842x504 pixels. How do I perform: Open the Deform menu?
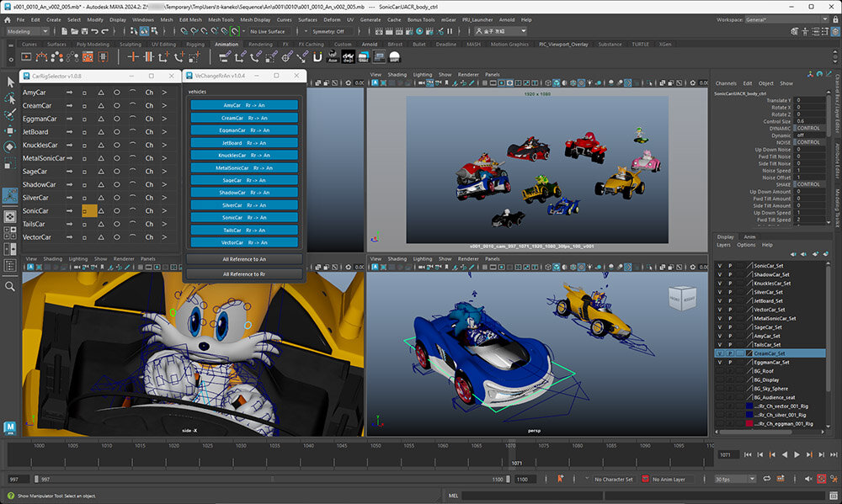[332, 20]
